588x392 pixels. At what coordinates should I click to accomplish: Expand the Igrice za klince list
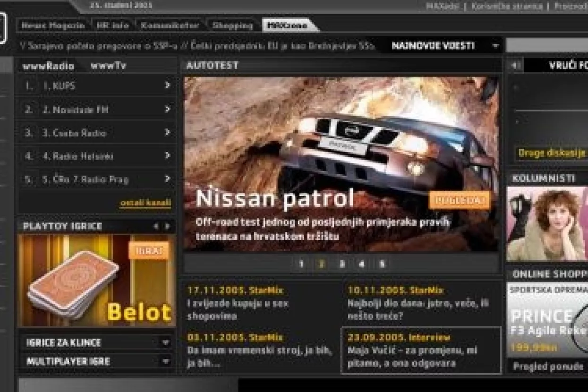point(165,343)
